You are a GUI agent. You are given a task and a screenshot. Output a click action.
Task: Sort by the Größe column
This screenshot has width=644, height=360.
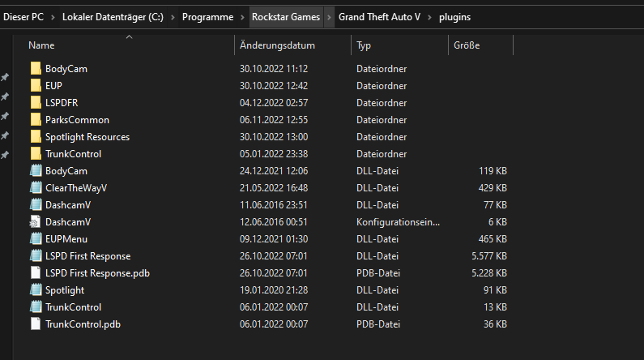(x=466, y=46)
